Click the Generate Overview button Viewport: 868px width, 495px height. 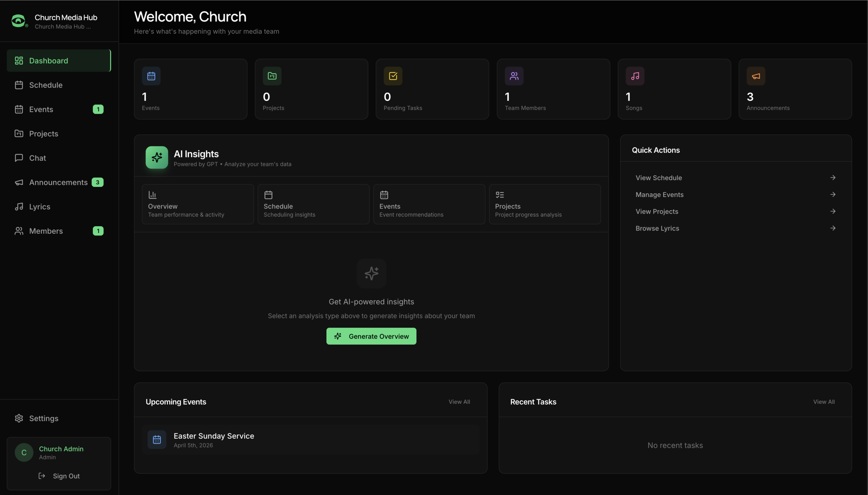(371, 336)
